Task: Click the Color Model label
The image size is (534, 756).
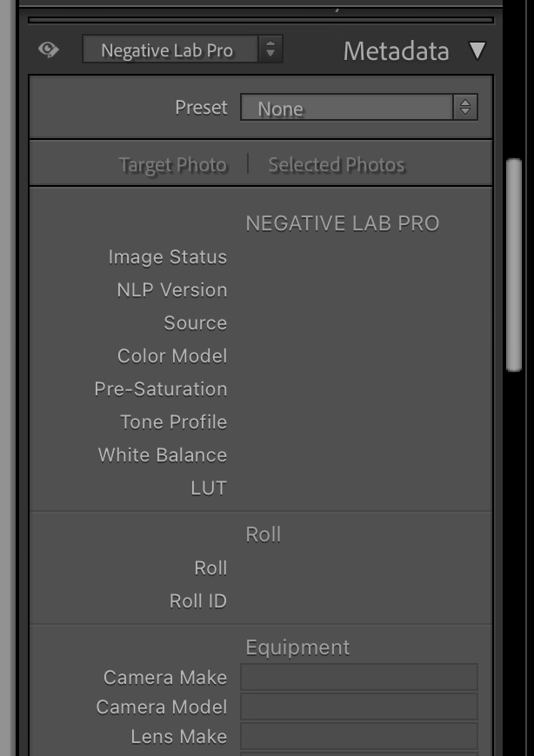Action: 172,356
